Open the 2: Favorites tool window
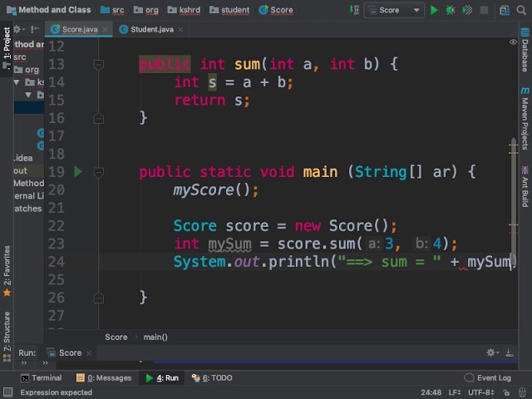This screenshot has width=532, height=399. click(x=7, y=270)
